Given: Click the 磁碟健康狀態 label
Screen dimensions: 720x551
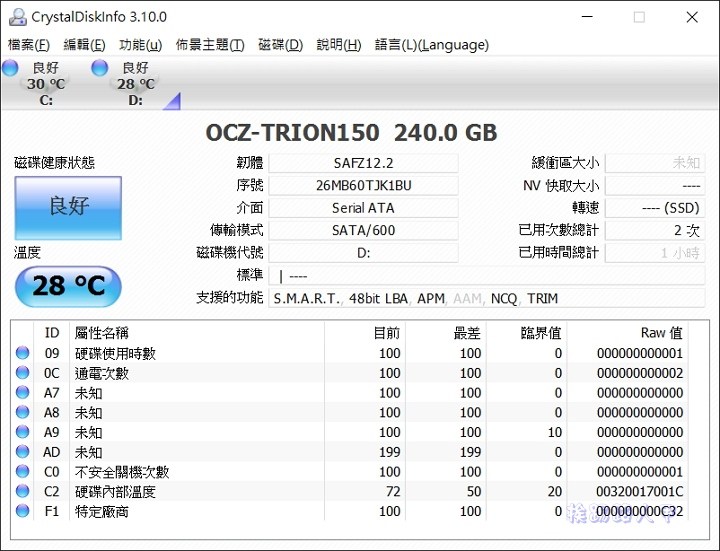Looking at the screenshot, I should (54, 163).
